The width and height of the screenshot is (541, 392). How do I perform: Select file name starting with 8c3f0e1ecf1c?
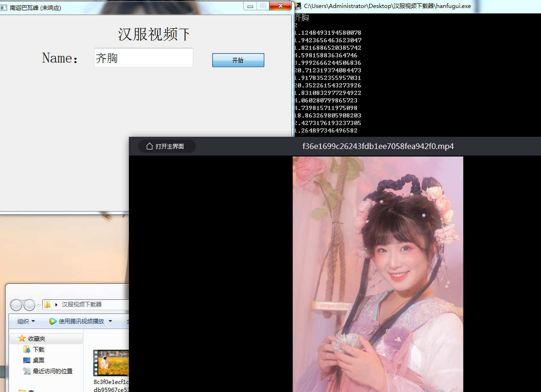111,385
